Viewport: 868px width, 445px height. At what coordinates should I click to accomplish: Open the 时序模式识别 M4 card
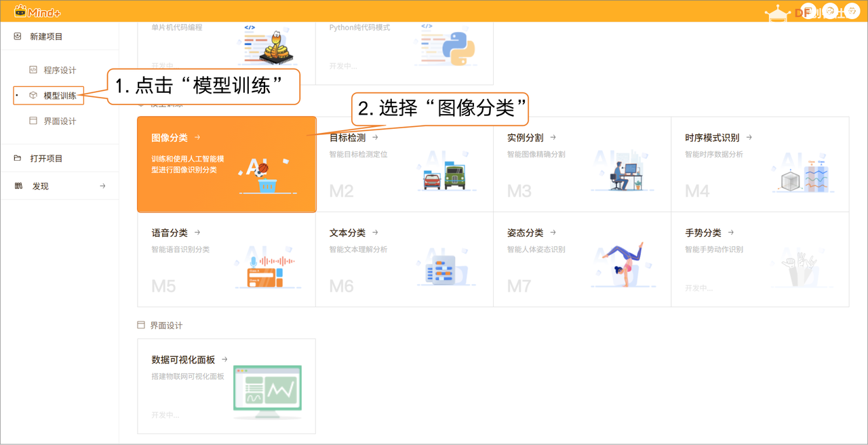coord(759,164)
